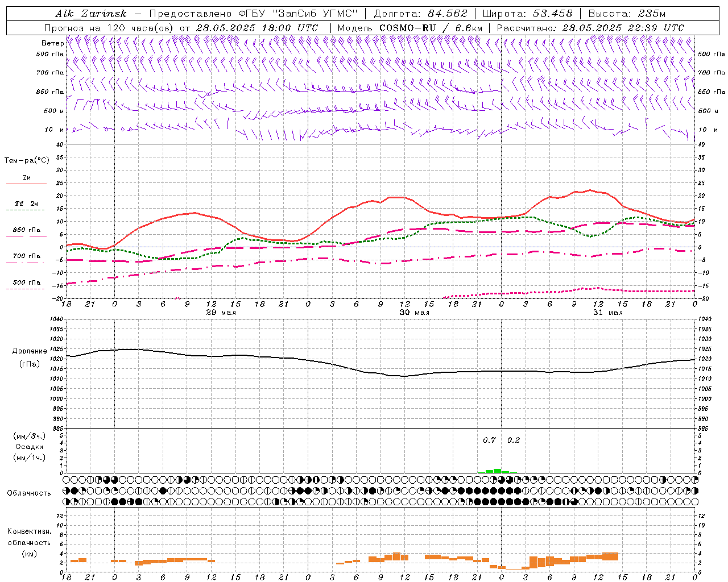Click the 2м temperature legend entry
This screenshot has width=728, height=582.
[27, 177]
